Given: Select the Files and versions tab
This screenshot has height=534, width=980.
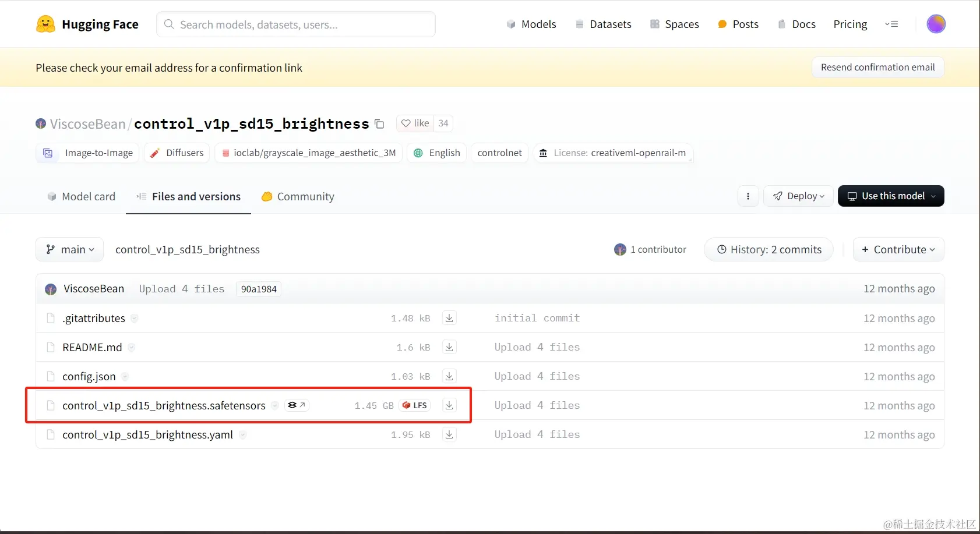Looking at the screenshot, I should tap(188, 196).
